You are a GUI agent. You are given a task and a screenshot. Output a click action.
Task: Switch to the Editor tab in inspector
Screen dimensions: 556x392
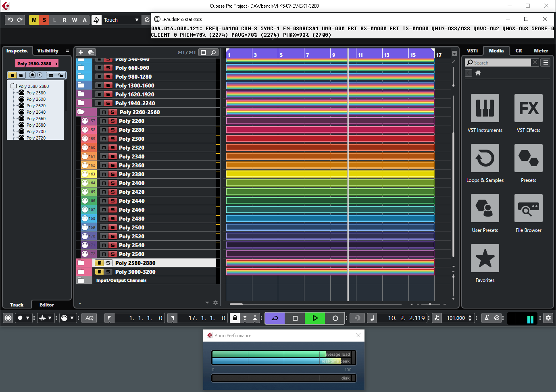coord(47,305)
